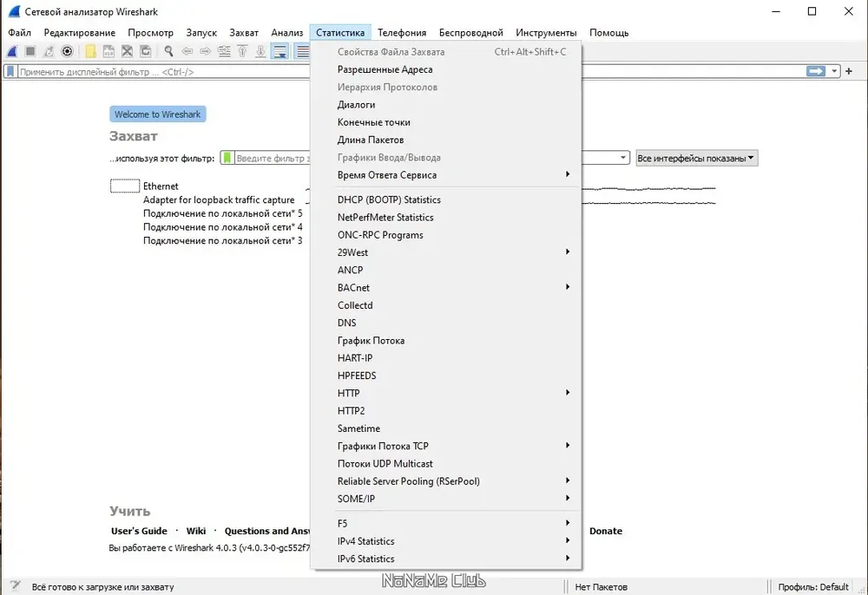The width and height of the screenshot is (868, 595).
Task: Open DHCP (BOOTP) Statistics
Action: (x=446, y=199)
